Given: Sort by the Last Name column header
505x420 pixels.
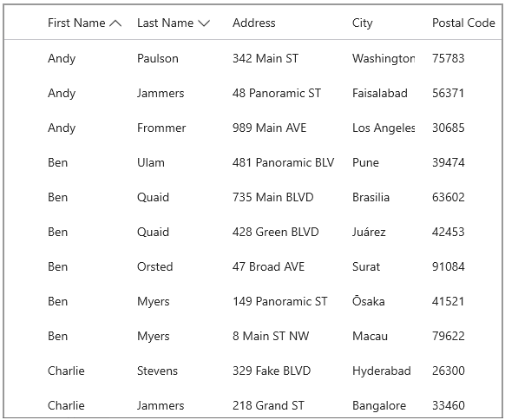Looking at the screenshot, I should 165,23.
